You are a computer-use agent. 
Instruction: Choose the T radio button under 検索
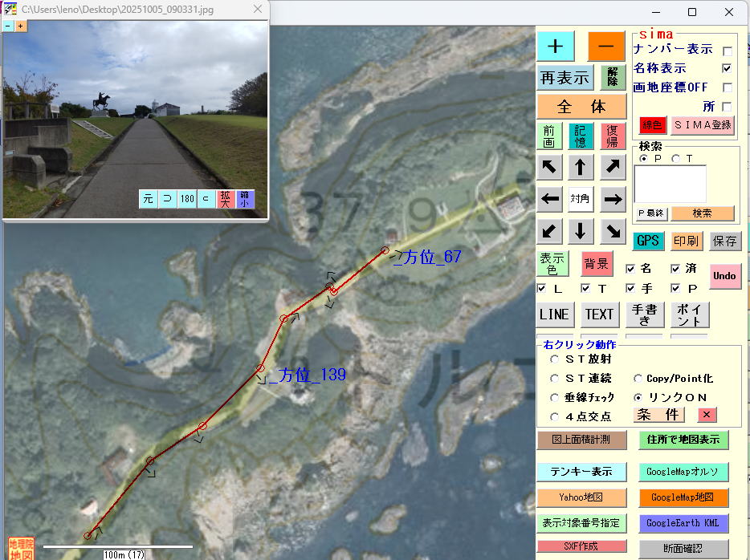(x=676, y=159)
